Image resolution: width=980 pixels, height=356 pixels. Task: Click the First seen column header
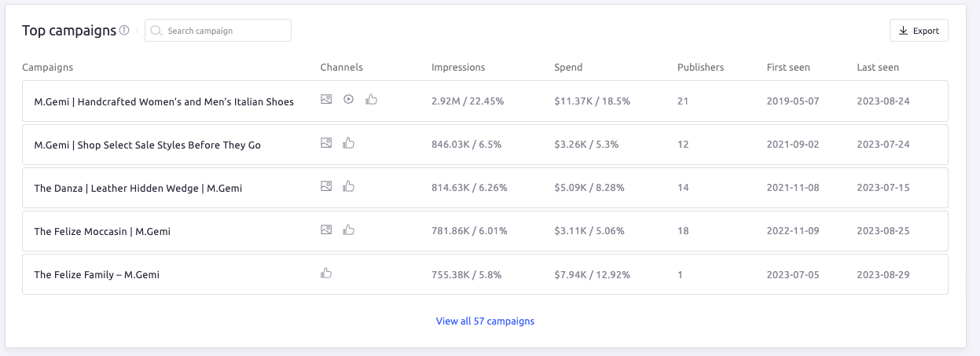point(788,68)
